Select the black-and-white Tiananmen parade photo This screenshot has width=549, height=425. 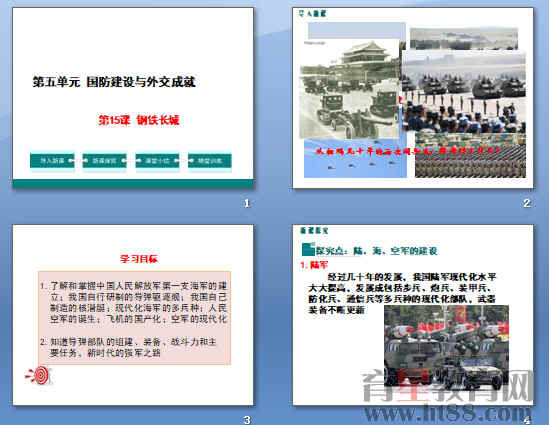pyautogui.click(x=349, y=89)
